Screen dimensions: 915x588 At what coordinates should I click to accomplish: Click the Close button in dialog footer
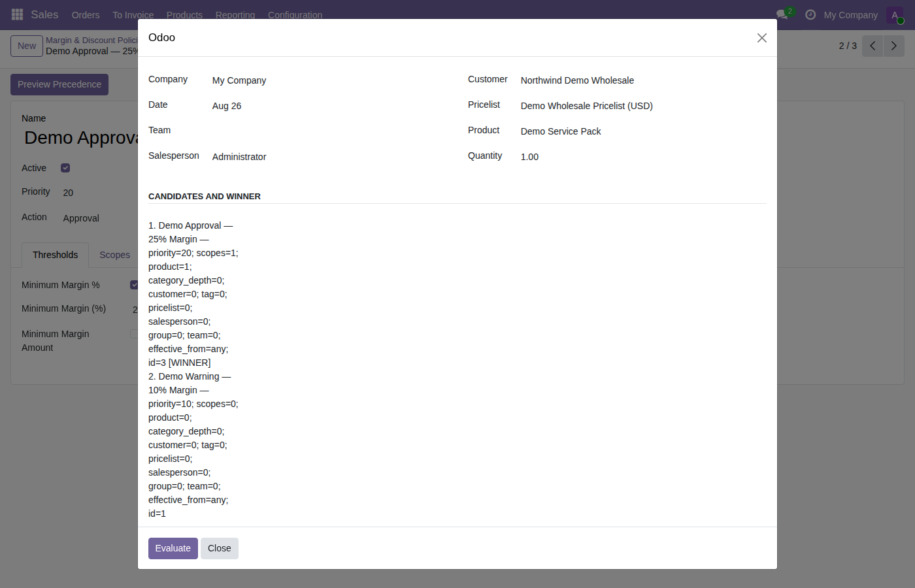pyautogui.click(x=220, y=548)
